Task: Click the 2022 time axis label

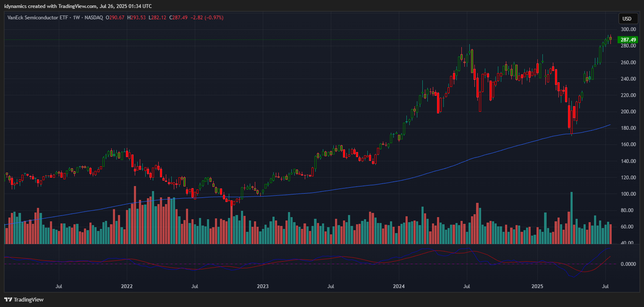Action: (127, 286)
